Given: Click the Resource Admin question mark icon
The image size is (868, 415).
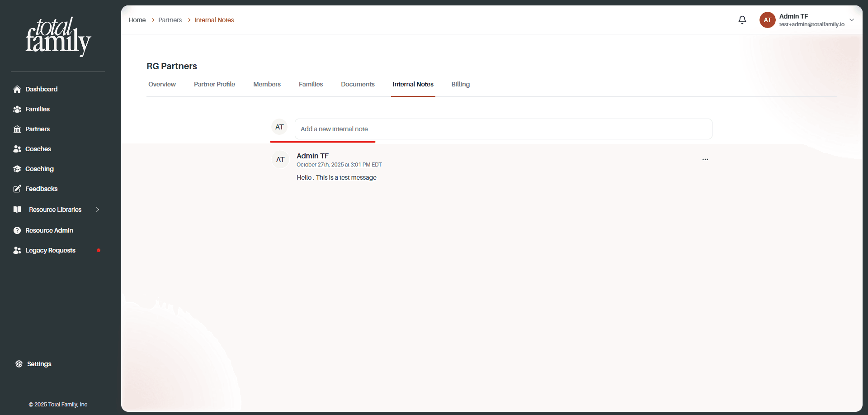Looking at the screenshot, I should click(x=17, y=230).
